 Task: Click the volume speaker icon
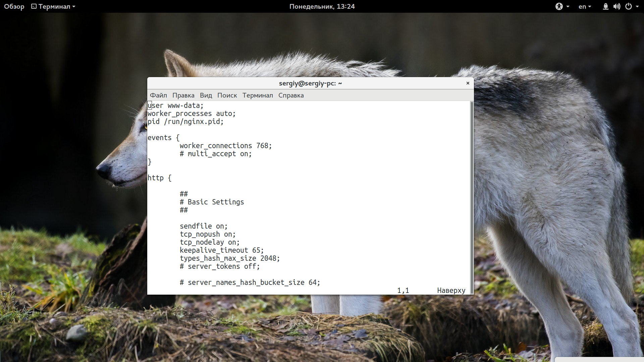[x=616, y=6]
